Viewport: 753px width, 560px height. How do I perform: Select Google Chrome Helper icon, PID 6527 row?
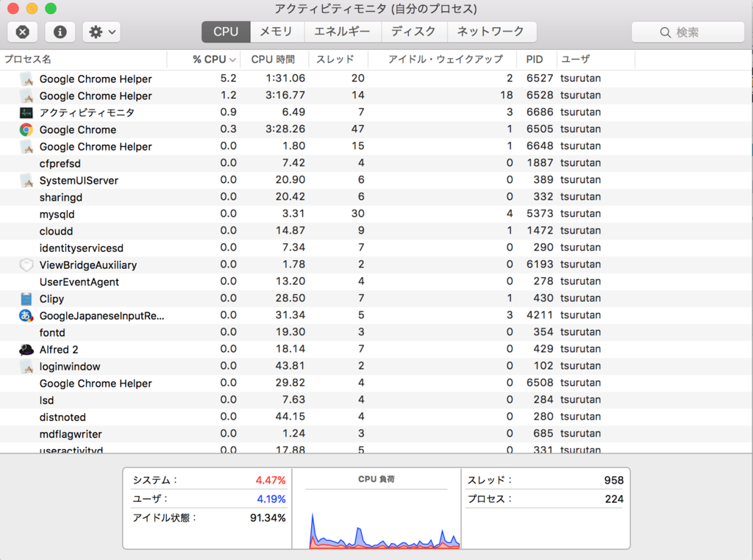point(26,79)
